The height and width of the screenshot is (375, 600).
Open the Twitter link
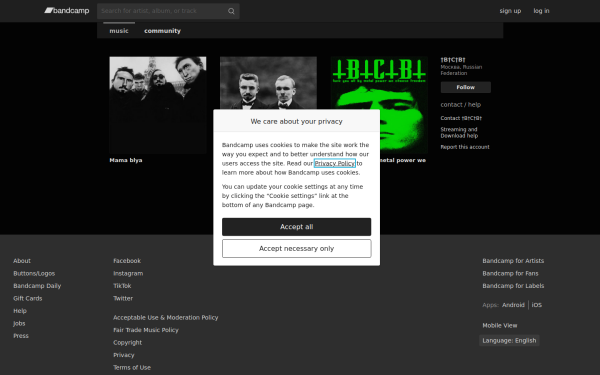[123, 298]
